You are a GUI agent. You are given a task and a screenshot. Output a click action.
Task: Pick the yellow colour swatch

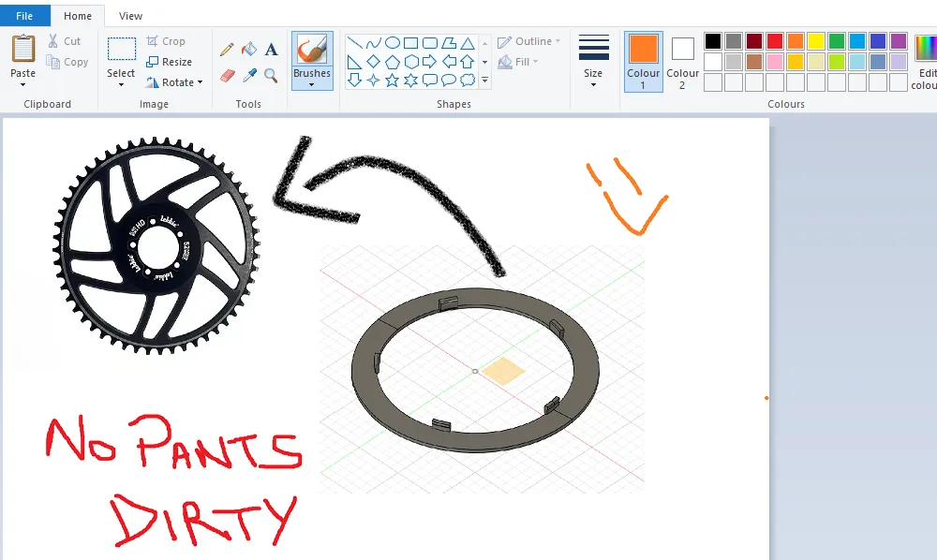pos(816,41)
